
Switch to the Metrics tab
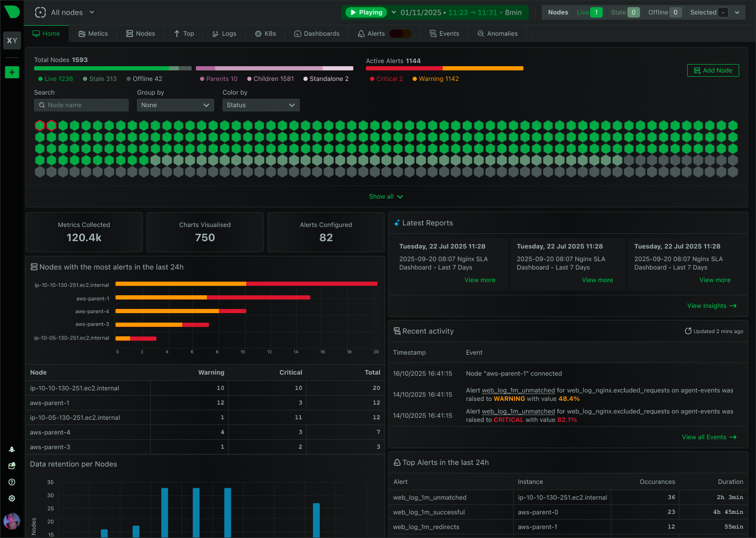click(x=93, y=33)
